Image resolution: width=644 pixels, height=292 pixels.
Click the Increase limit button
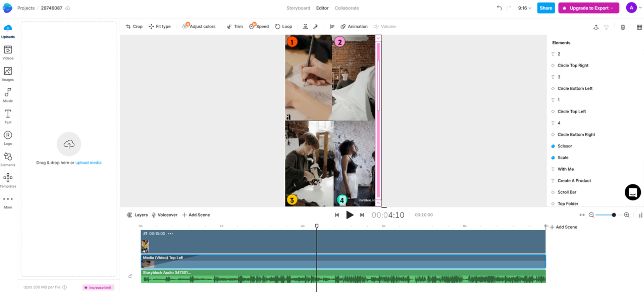click(x=98, y=287)
